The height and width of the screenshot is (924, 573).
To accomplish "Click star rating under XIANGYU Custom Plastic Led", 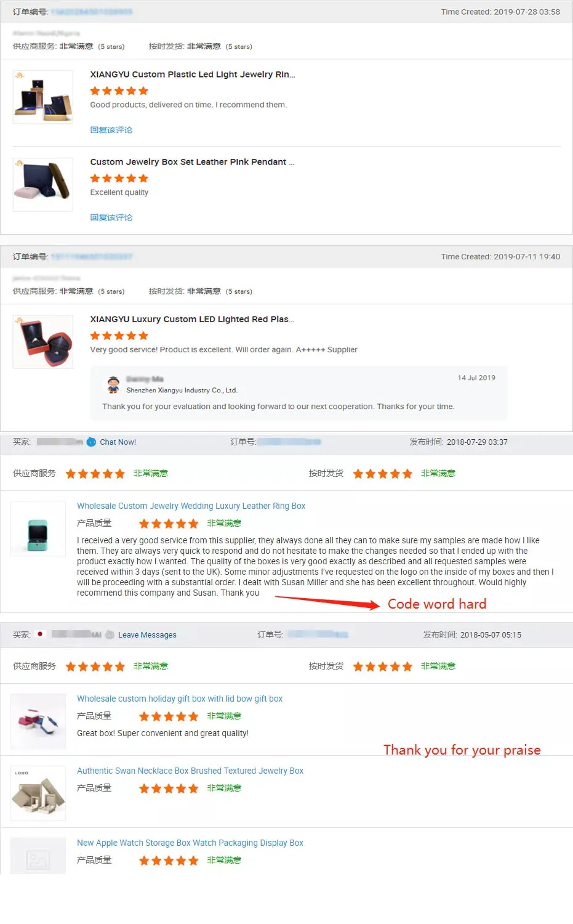I will pos(119,91).
